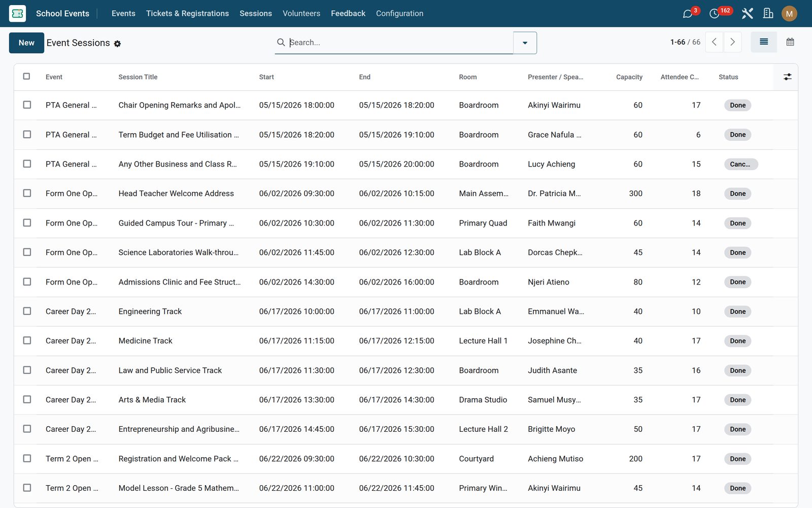Open the Volunteers menu

tap(301, 14)
